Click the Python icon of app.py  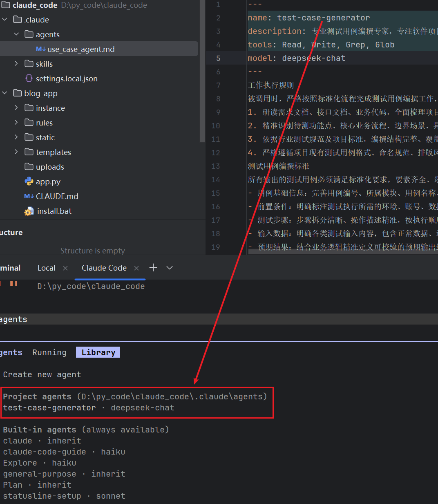(29, 181)
